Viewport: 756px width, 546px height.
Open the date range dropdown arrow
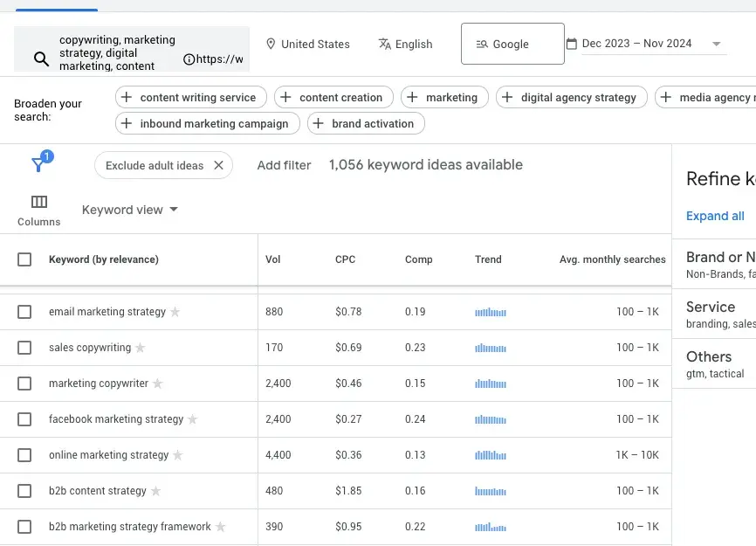coord(717,44)
